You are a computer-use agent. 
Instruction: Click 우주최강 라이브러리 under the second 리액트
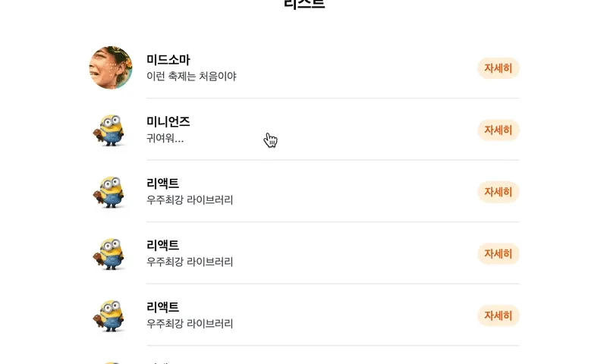coord(190,262)
